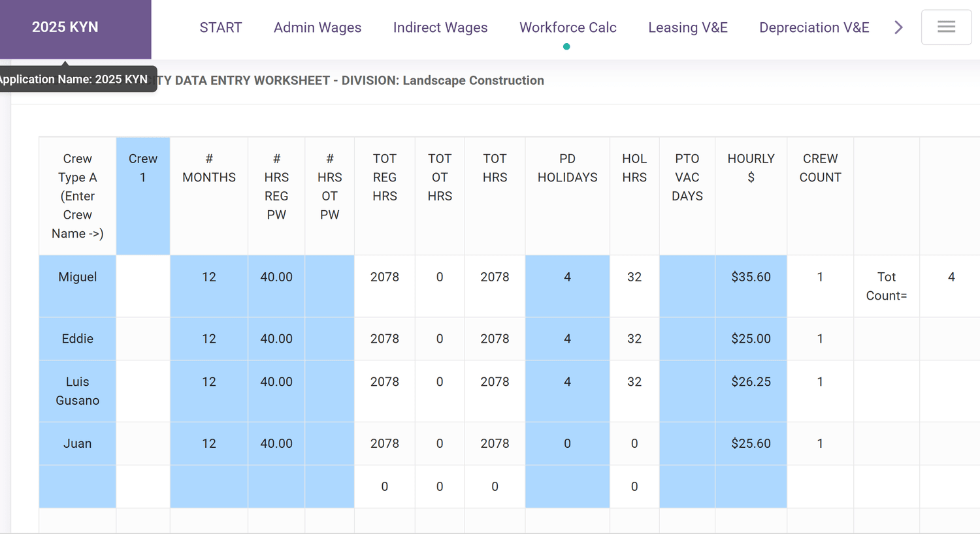Viewport: 980px width, 534px height.
Task: Edit Luis Gusano's months value 12
Action: click(x=209, y=391)
